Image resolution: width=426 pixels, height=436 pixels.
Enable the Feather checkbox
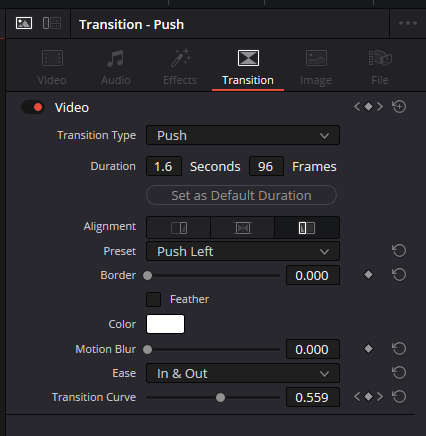(x=153, y=299)
